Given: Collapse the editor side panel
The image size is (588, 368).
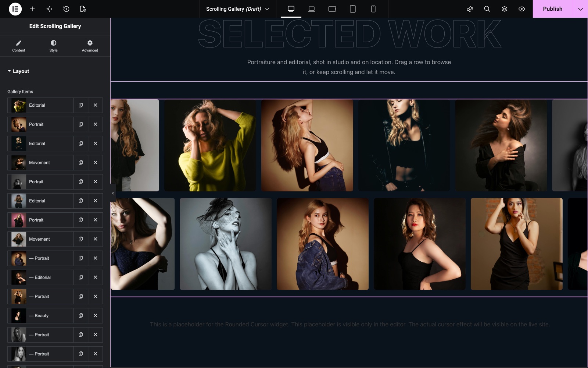Looking at the screenshot, I should [113, 193].
